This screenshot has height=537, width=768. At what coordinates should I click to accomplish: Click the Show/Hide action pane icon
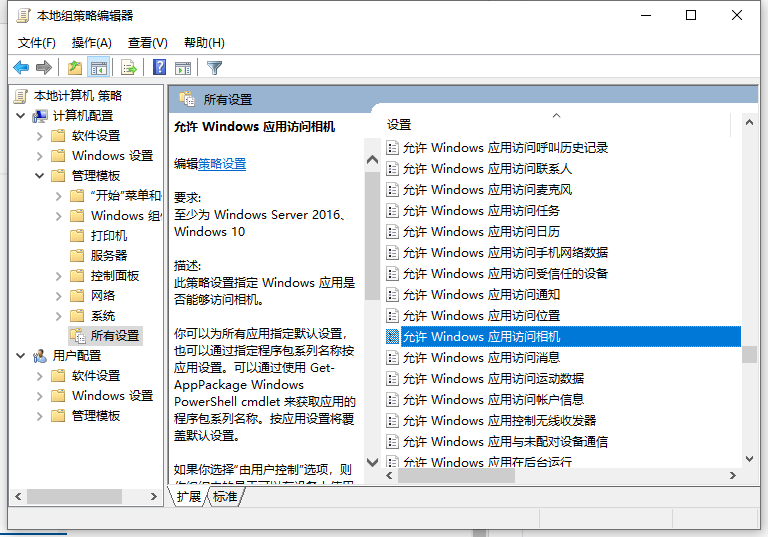(183, 67)
